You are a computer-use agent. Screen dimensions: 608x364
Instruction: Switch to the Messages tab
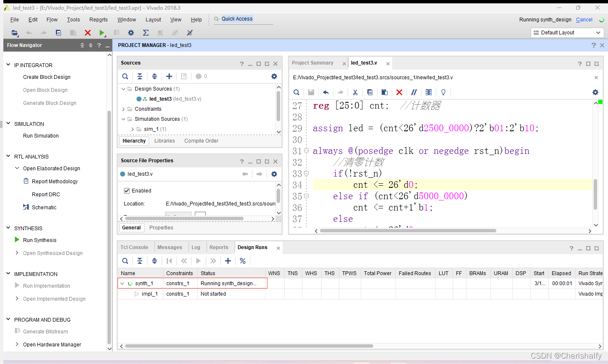[170, 247]
